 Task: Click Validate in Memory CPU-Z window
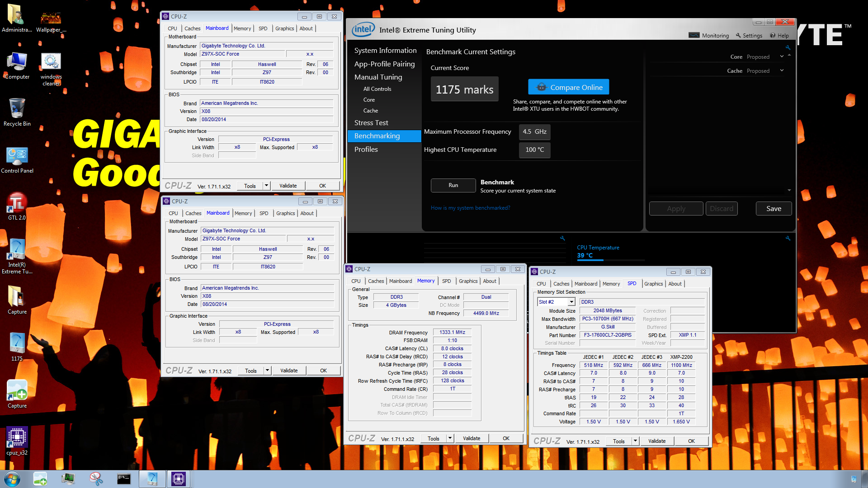[472, 438]
